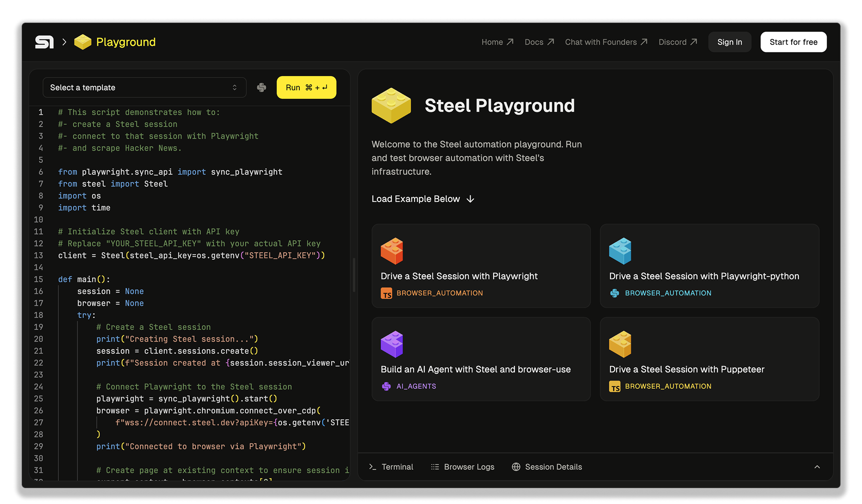862x504 pixels.
Task: Click the yellow brick icon on Puppeteer card
Action: pyautogui.click(x=620, y=344)
